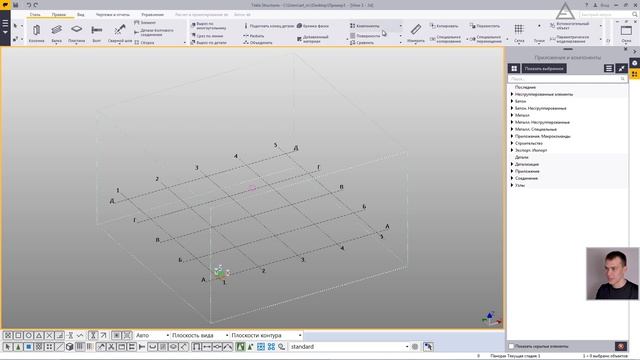The width and height of the screenshot is (640, 360).
Task: Click the Разбить (split) command
Action: click(253, 36)
